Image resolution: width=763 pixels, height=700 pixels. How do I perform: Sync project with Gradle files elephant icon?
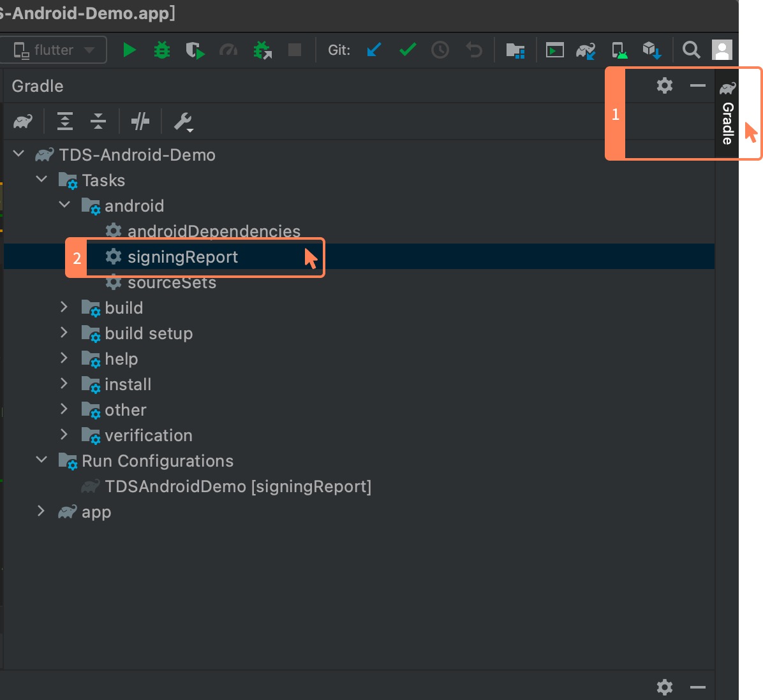[x=586, y=50]
